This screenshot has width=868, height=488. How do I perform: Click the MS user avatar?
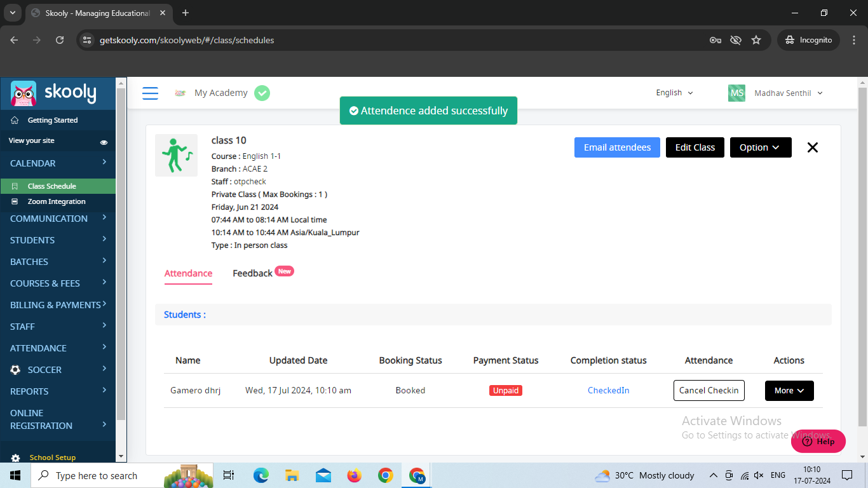click(736, 93)
